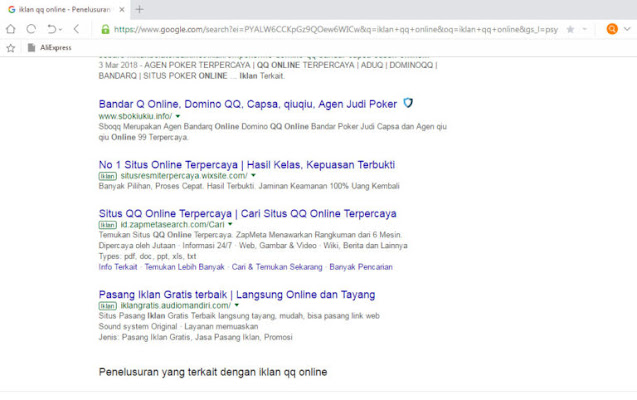This screenshot has height=400, width=637.
Task: Reload the page with refresh icon
Action: pos(31,29)
